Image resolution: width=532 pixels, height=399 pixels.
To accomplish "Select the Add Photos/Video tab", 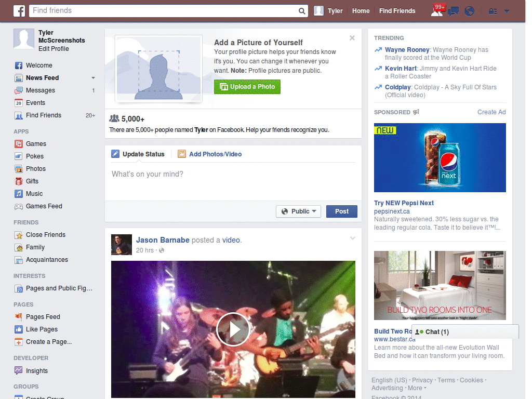I will coord(210,154).
